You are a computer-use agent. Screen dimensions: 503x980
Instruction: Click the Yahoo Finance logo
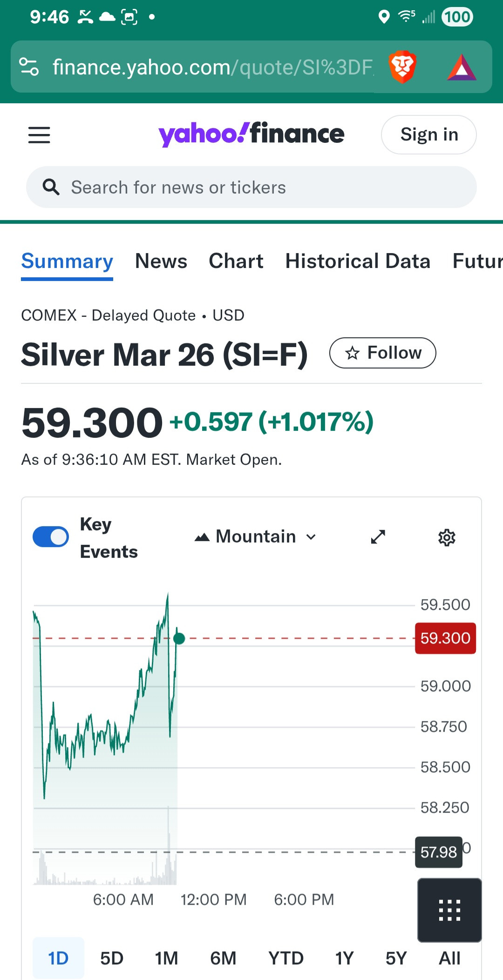251,134
